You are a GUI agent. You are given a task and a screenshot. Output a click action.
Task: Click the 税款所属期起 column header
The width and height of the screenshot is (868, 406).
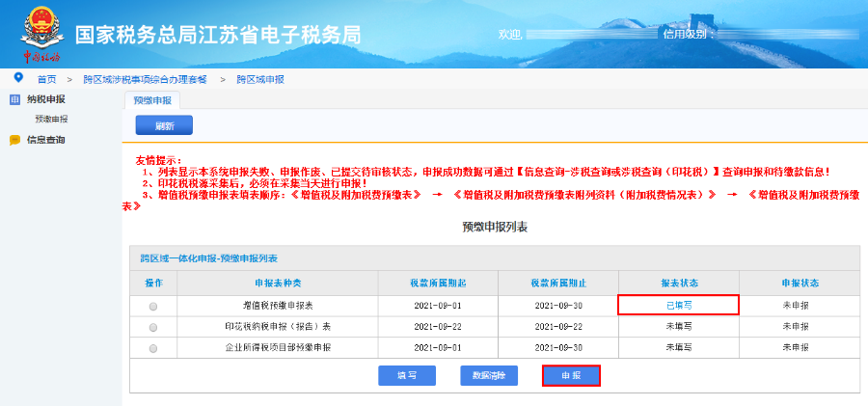point(438,283)
